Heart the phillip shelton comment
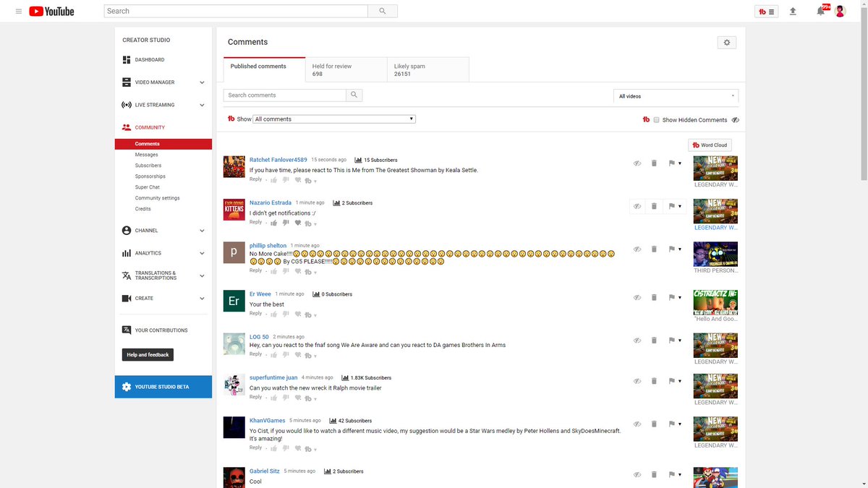Screen dimensions: 868x488 tap(298, 272)
